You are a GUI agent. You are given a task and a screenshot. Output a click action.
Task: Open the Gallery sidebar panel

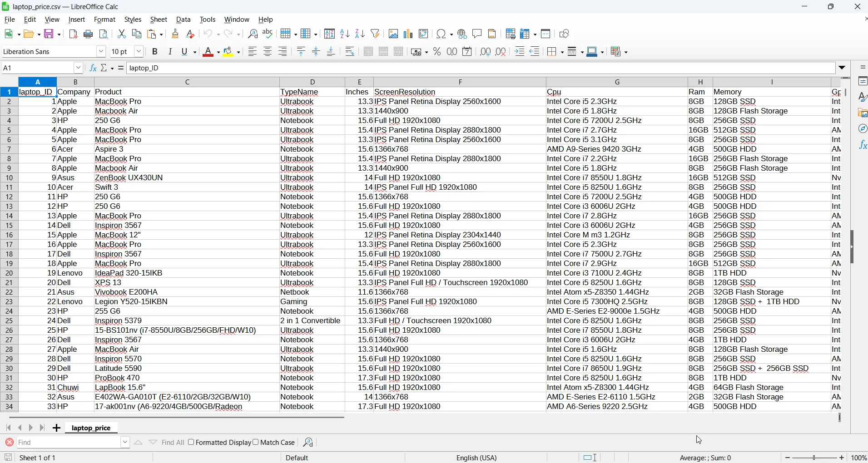click(x=863, y=113)
